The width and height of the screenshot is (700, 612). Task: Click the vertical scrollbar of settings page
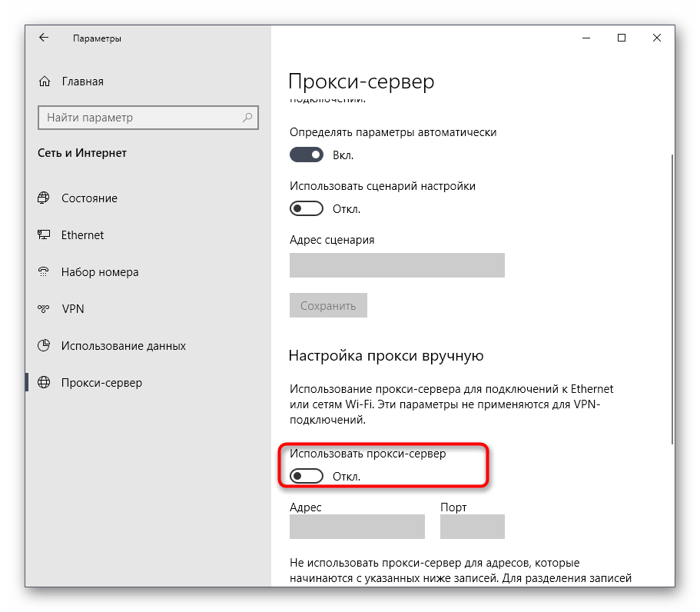coord(673,300)
